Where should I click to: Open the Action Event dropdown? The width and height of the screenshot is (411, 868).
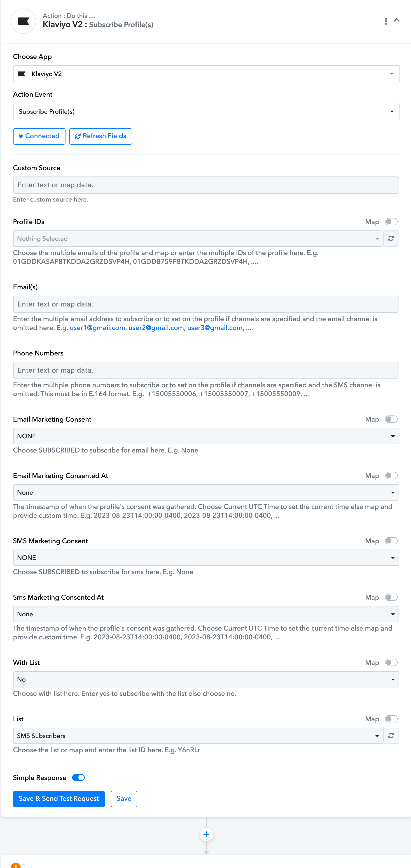click(206, 111)
